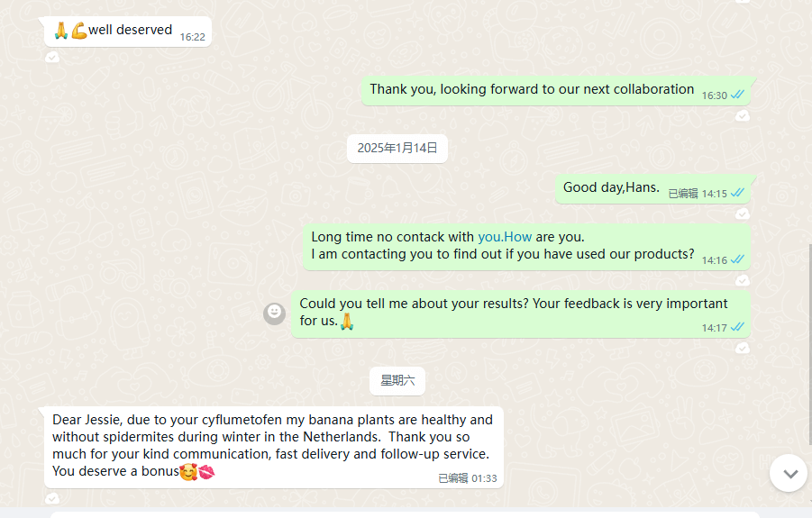Viewport: 812px width, 518px height.
Task: Click double-check ticks on the 16:30 message
Action: 737,95
